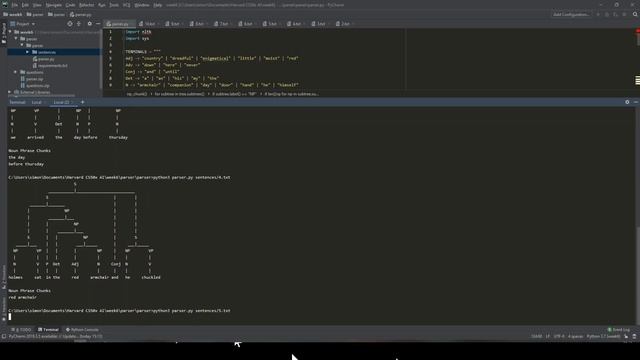This screenshot has height=360, width=640.
Task: Click the PyCharm logo icon in title bar
Action: pos(4,5)
